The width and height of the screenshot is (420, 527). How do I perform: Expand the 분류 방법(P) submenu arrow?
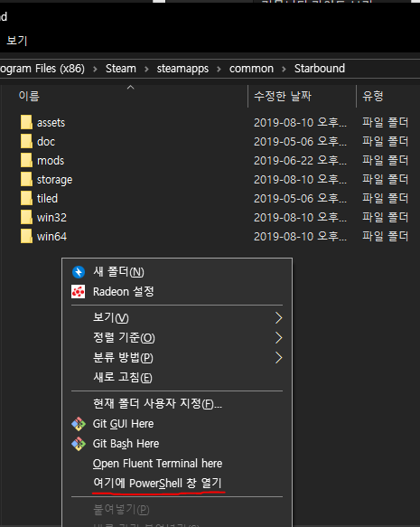(279, 358)
